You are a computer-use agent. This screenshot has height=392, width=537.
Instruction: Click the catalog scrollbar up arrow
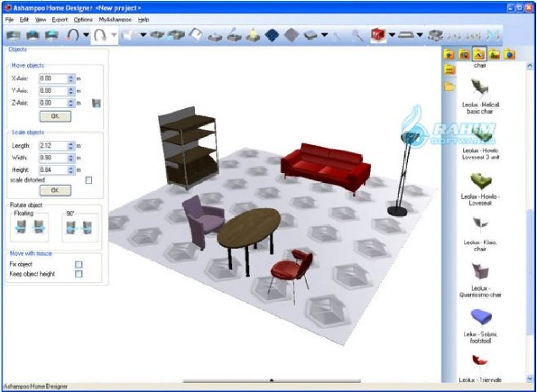[x=530, y=65]
